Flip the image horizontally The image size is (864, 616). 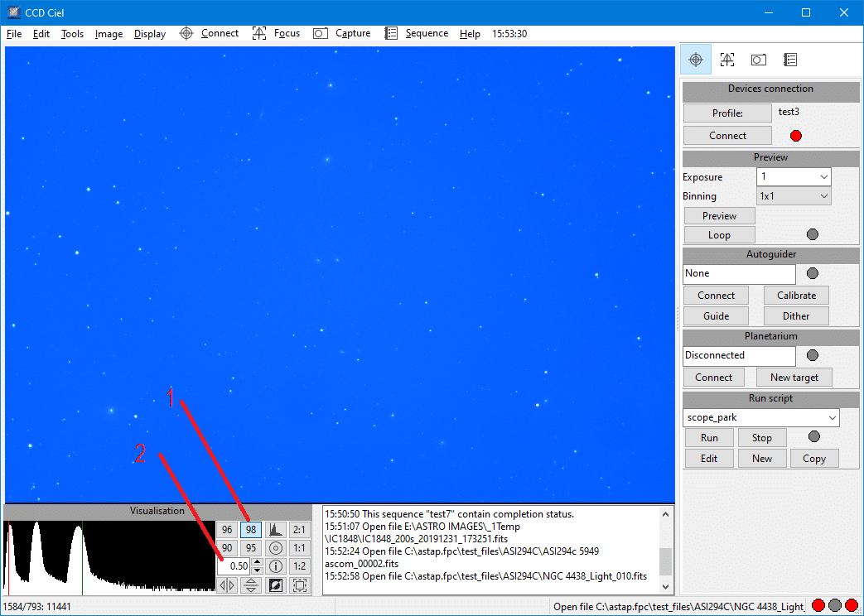click(227, 585)
